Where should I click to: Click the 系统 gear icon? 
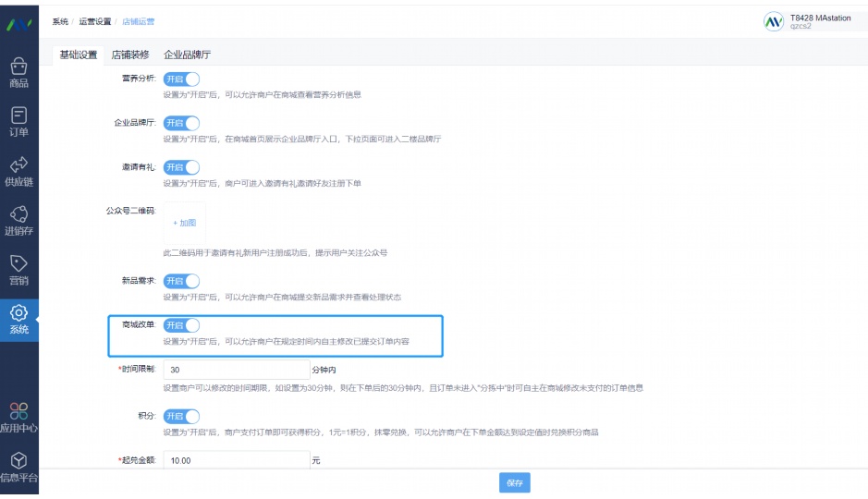[18, 313]
